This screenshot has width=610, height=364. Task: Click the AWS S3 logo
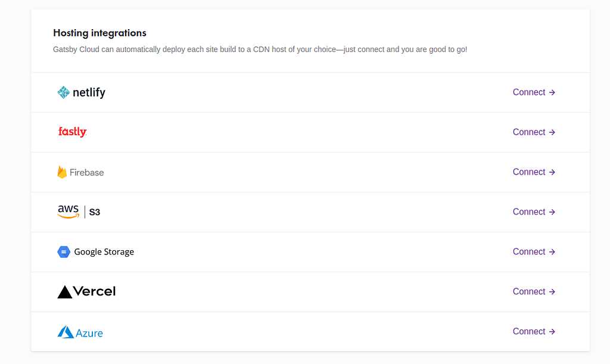pos(79,211)
